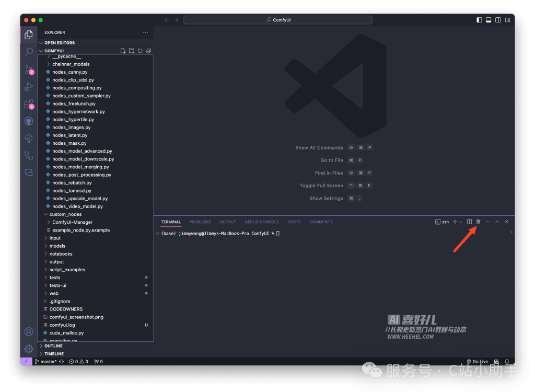Image resolution: width=535 pixels, height=392 pixels.
Task: Maximize the panel size chevron
Action: [497, 222]
